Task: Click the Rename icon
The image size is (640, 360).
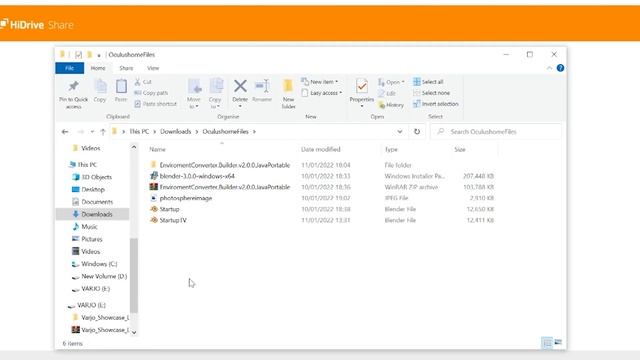Action: [x=262, y=86]
